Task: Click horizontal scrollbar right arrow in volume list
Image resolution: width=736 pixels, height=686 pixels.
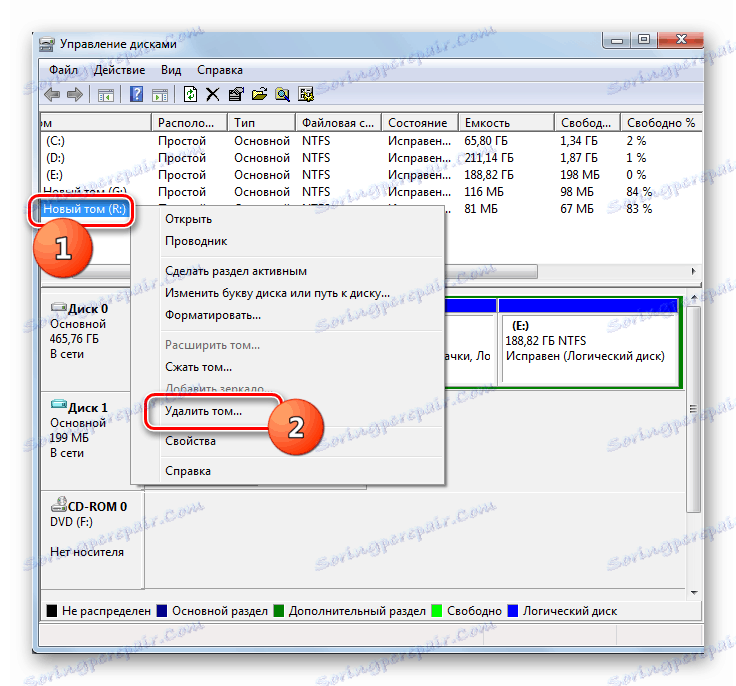Action: click(x=693, y=271)
